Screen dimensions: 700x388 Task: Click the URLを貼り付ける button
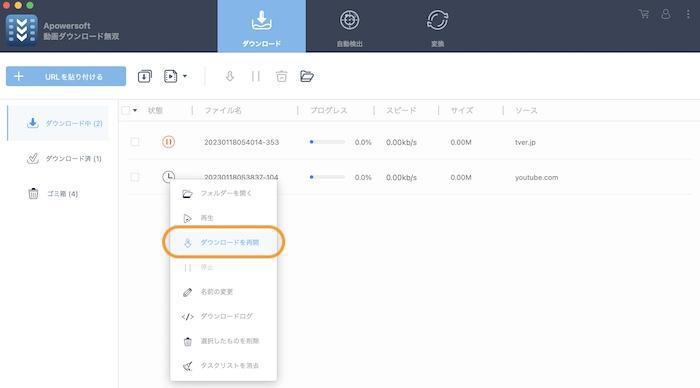[x=66, y=76]
